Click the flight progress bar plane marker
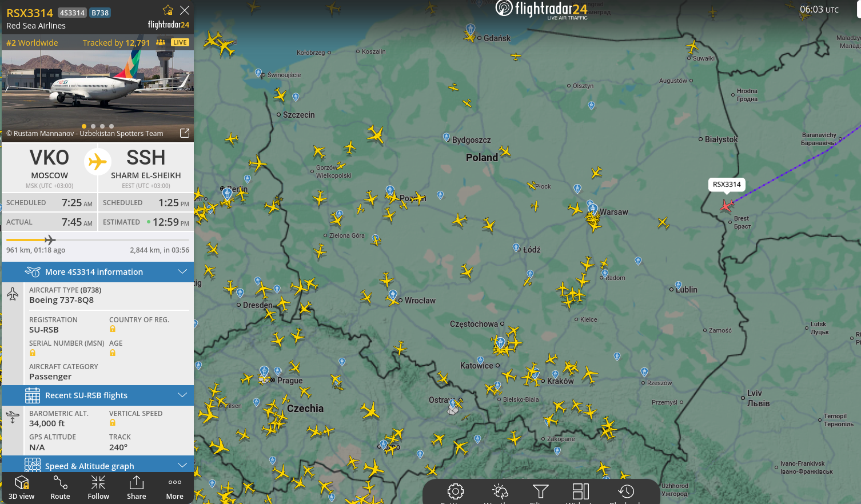The width and height of the screenshot is (861, 504). pyautogui.click(x=50, y=240)
